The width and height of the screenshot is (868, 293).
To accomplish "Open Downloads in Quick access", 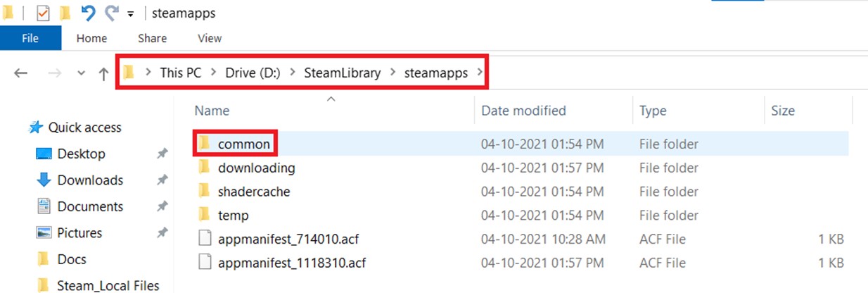I will pyautogui.click(x=90, y=180).
